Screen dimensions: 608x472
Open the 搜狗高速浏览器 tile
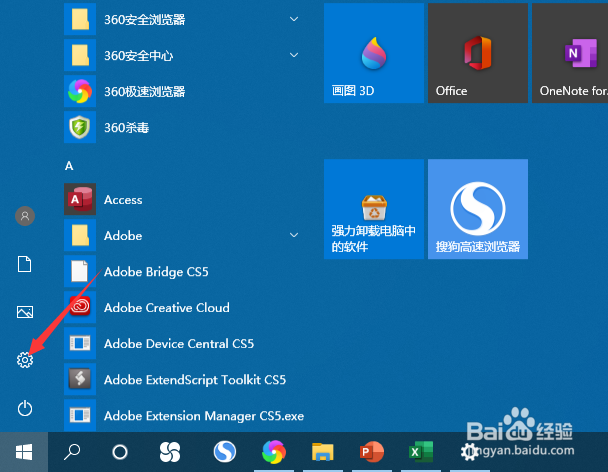478,209
